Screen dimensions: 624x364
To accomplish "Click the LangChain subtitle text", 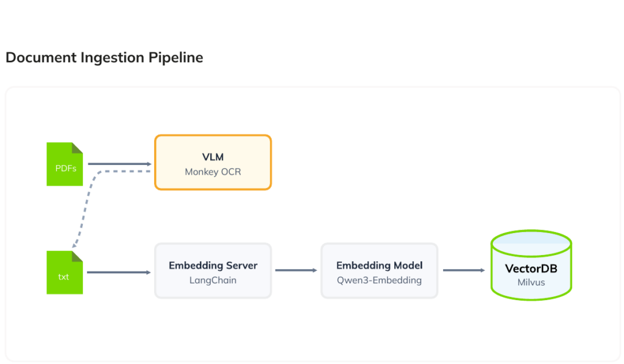I will 213,280.
